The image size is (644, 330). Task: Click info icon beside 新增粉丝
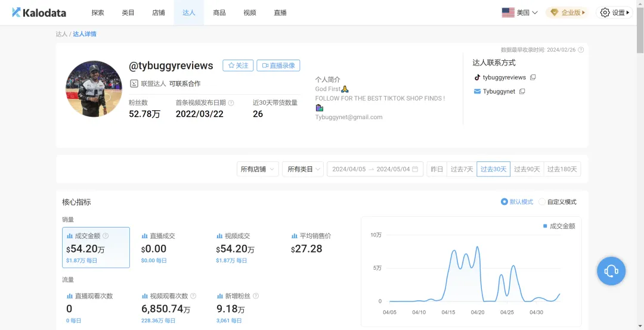click(256, 296)
